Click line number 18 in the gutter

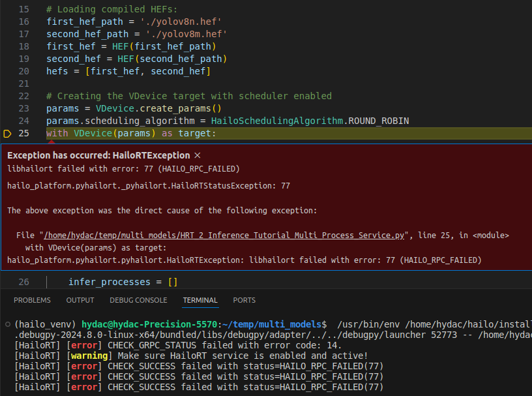23,46
